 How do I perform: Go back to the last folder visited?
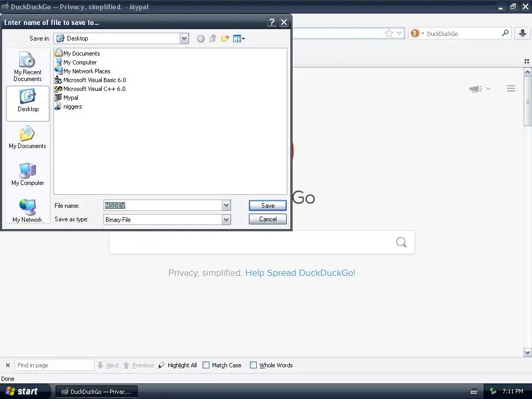pyautogui.click(x=201, y=38)
